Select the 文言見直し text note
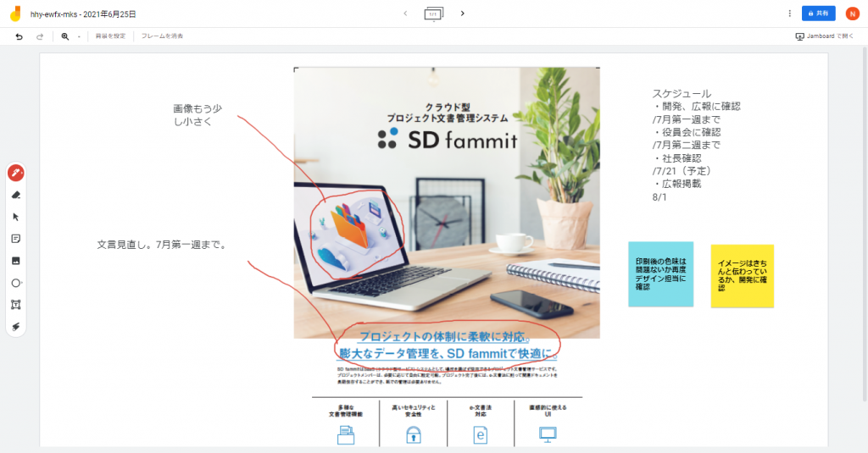 coord(162,245)
